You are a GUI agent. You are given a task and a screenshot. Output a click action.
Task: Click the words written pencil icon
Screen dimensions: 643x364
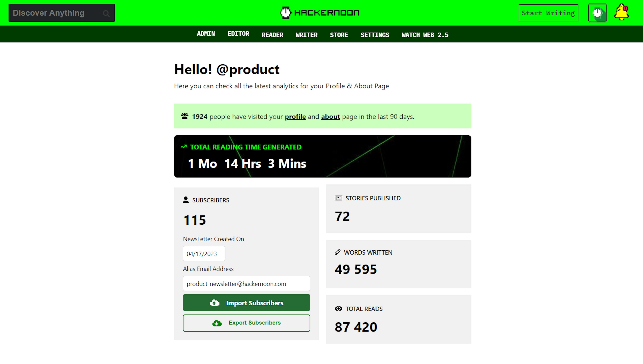tap(338, 252)
